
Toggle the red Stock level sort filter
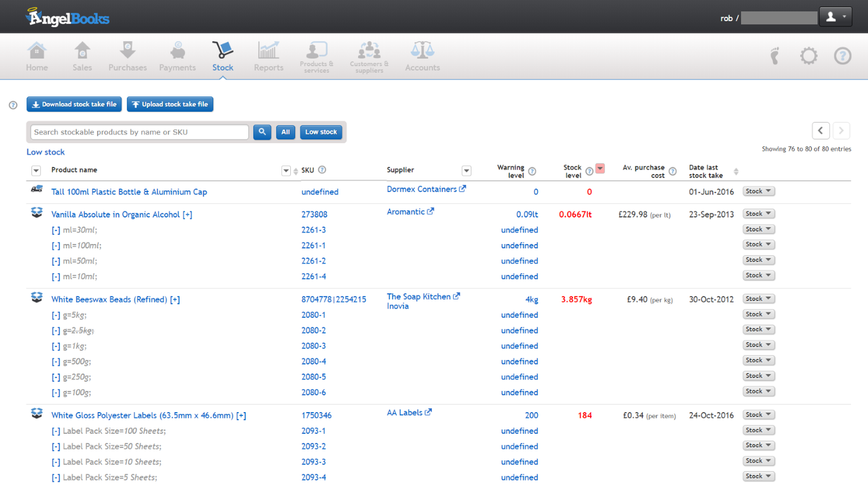[600, 169]
